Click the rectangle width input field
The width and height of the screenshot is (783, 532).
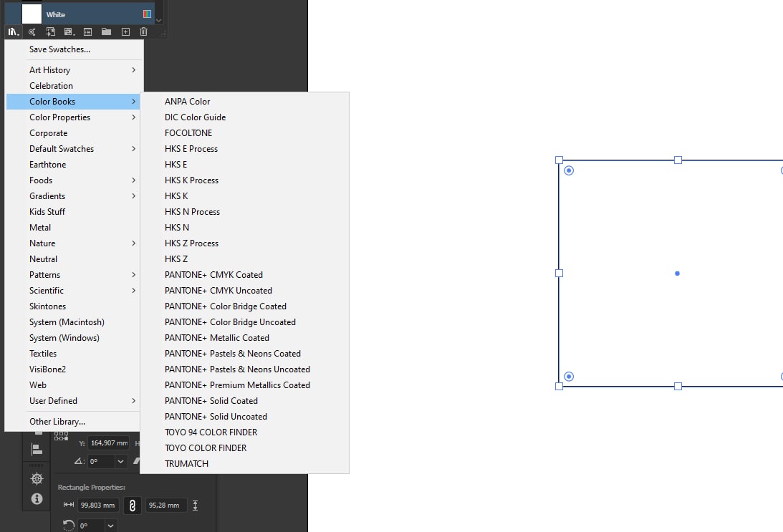click(x=98, y=506)
